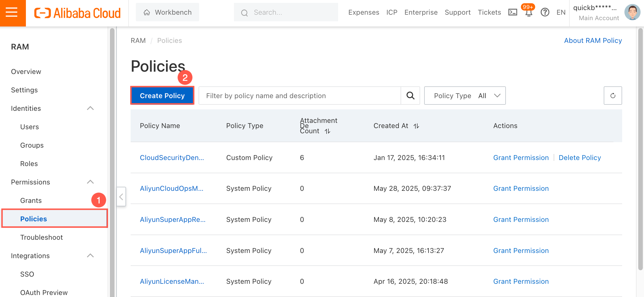Screen dimensions: 644x297
Task: Open the help question mark icon
Action: coord(545,12)
